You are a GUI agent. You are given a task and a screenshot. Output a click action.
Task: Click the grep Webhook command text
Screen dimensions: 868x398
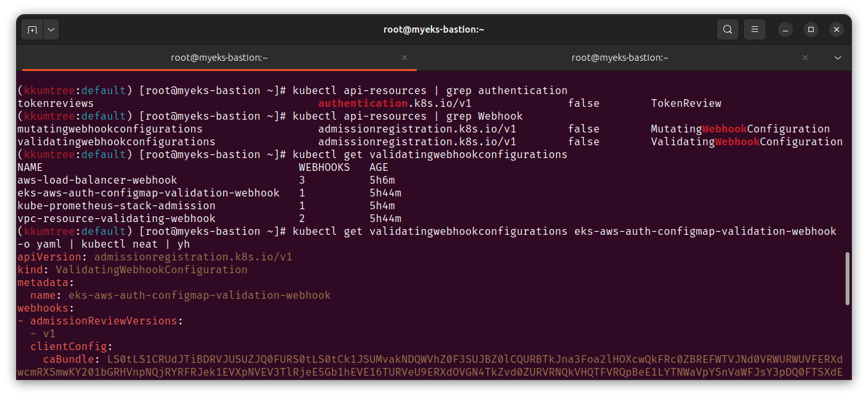tap(485, 116)
